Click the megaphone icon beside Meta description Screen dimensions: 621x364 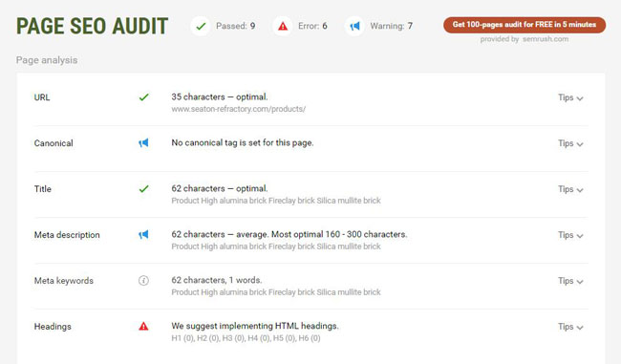[143, 234]
